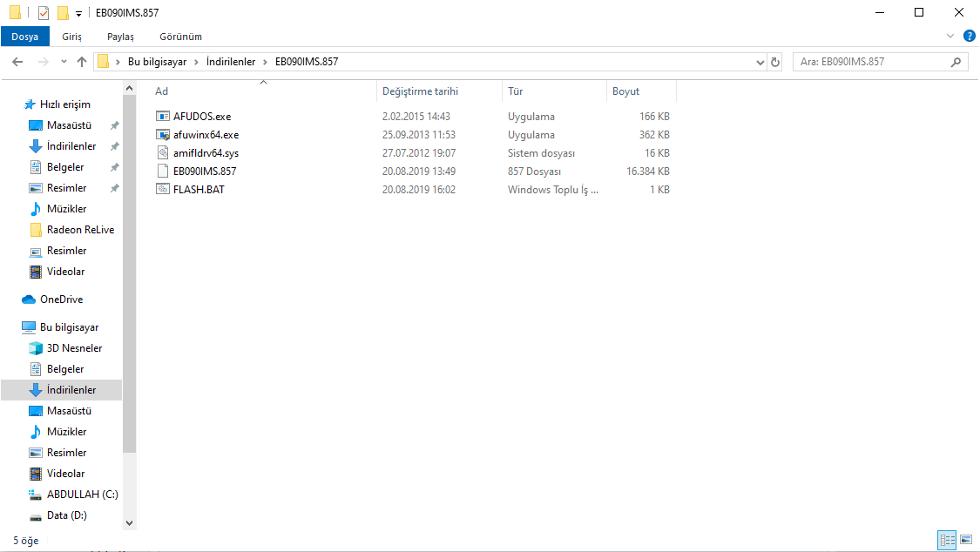Select the AFUDOS.exe file name
Screen dimensions: 980x552
coord(202,116)
